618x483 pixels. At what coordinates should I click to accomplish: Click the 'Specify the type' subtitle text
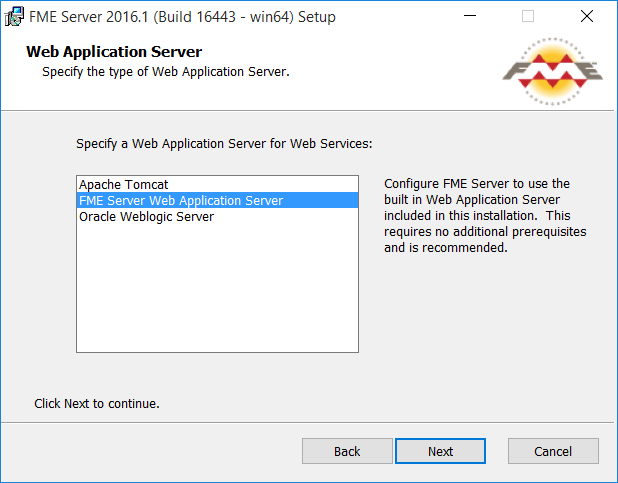click(166, 72)
